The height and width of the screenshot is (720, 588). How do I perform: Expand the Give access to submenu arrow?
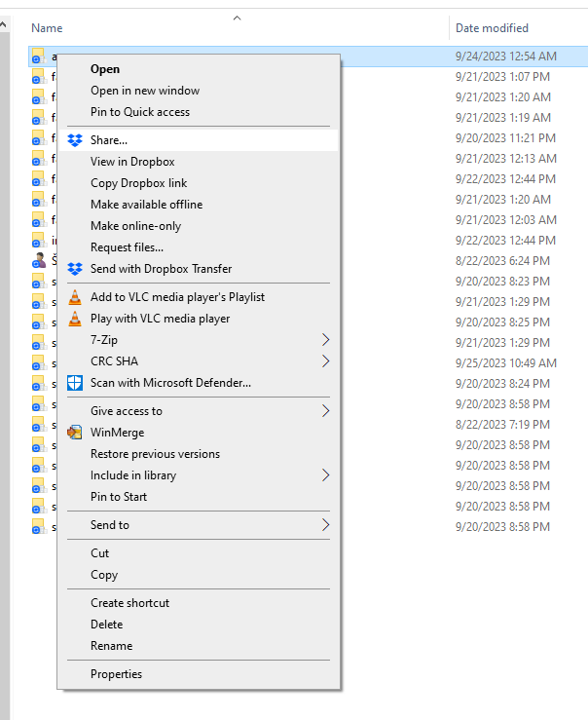[325, 411]
